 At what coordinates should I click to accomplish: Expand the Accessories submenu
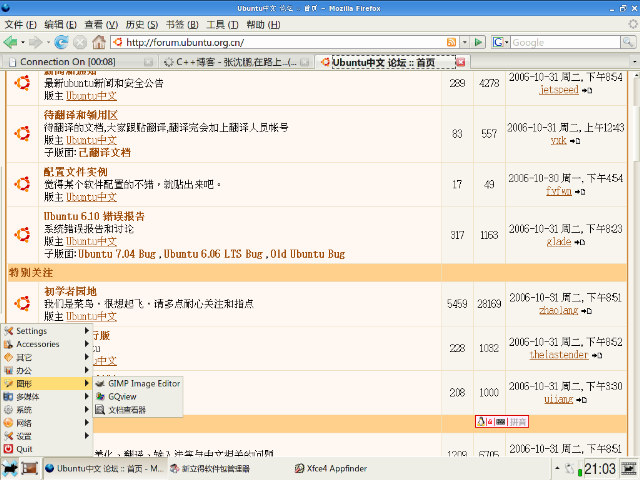coord(38,344)
